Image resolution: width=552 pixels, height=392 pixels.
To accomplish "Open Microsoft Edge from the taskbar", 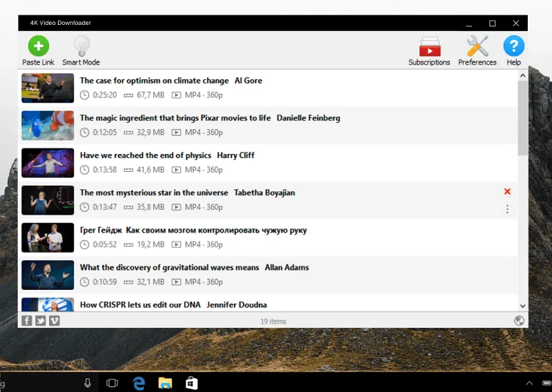I will [139, 383].
